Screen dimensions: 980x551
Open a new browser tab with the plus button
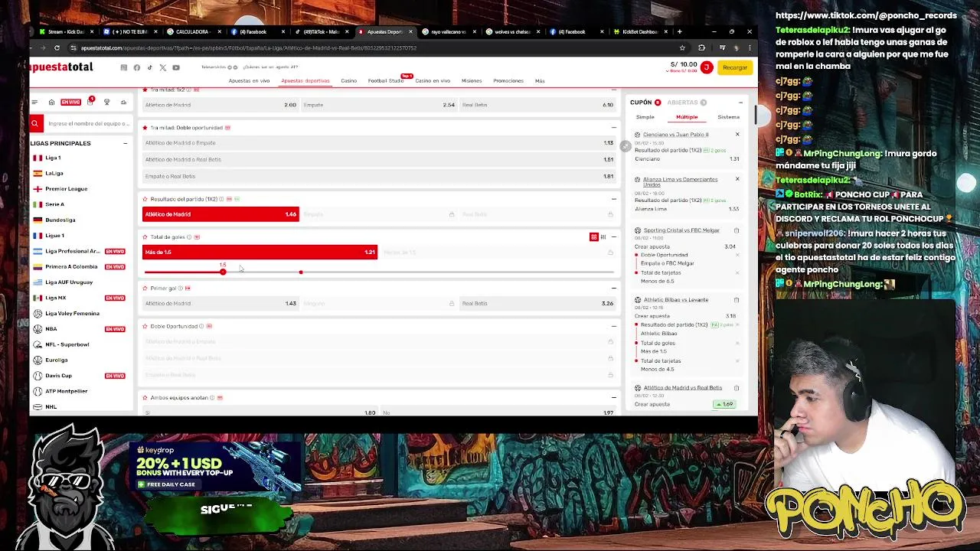[679, 31]
